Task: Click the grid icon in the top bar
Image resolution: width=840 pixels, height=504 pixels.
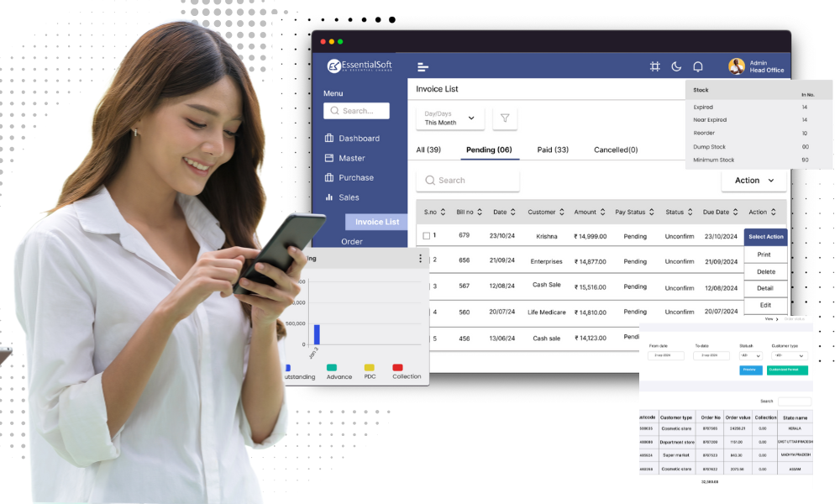Action: (654, 66)
